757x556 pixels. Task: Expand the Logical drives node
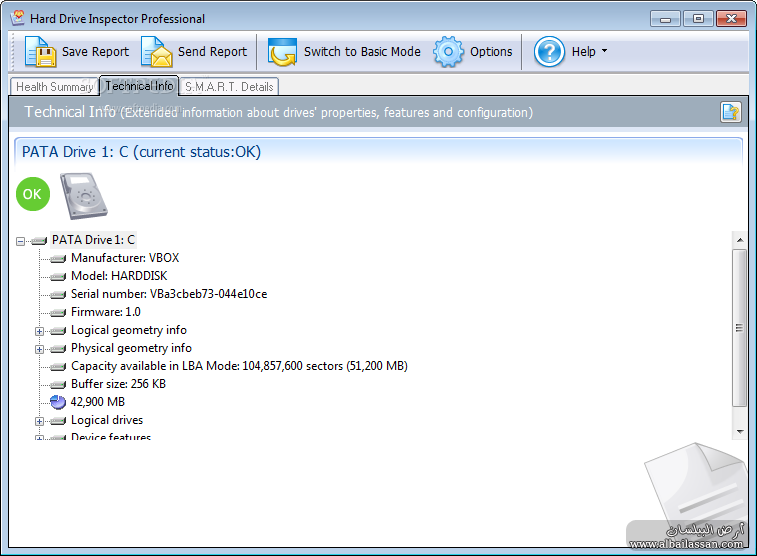click(x=39, y=421)
